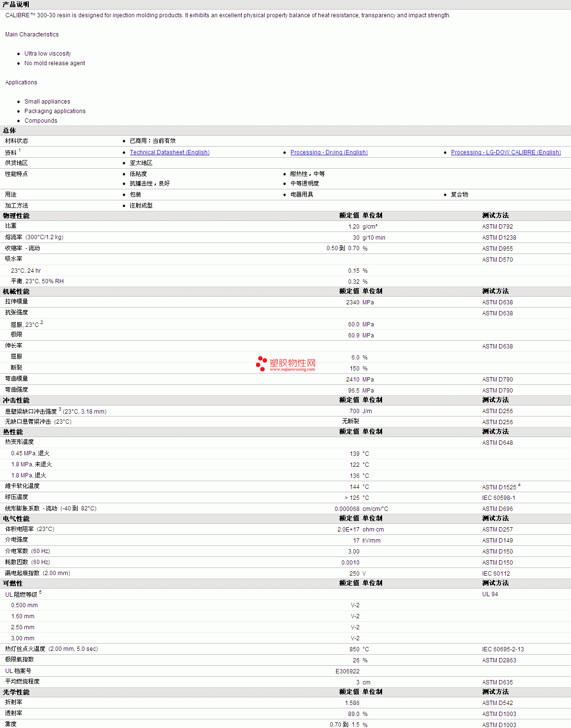This screenshot has height=728, width=571.
Task: Click the '可燃性' section header
Action: (x=13, y=583)
